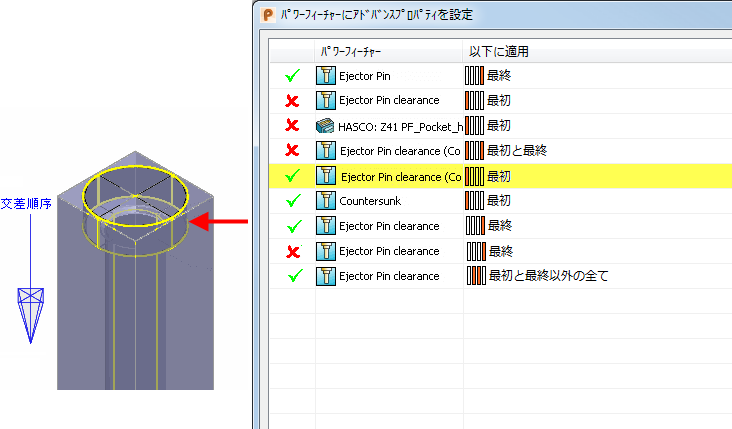Image resolution: width=732 pixels, height=429 pixels.
Task: Toggle the red X for HASCO Z41 PF_Pocket
Action: (292, 125)
